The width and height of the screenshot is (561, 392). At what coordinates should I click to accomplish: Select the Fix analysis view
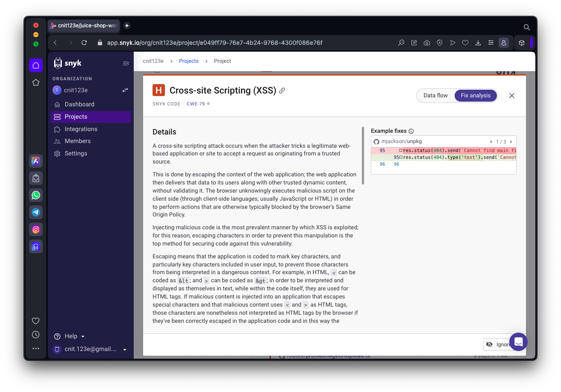coord(476,96)
